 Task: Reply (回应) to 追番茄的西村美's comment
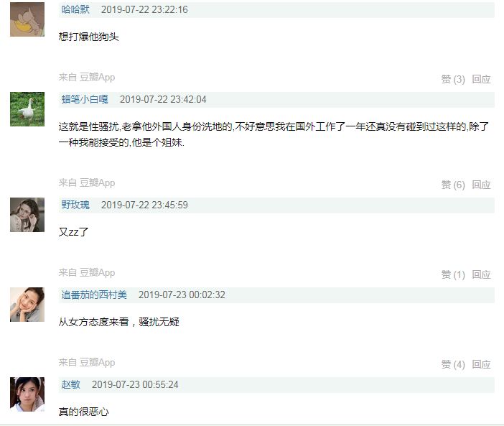(x=481, y=364)
